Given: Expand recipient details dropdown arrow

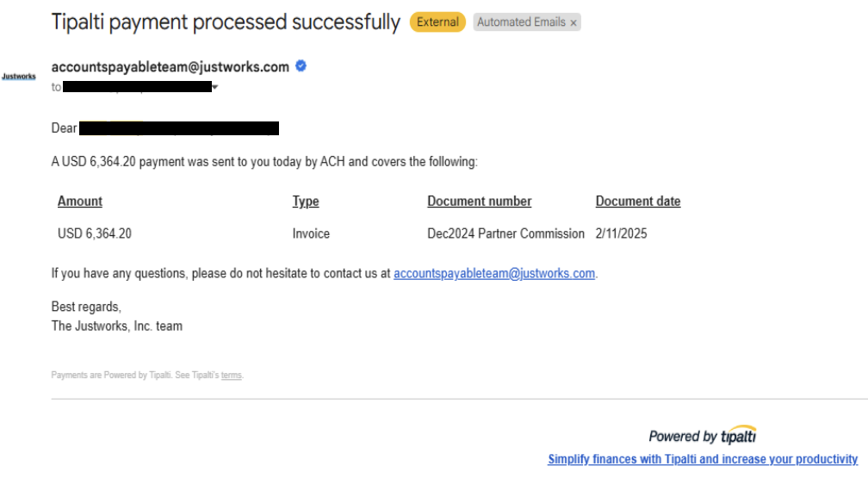Looking at the screenshot, I should 215,87.
